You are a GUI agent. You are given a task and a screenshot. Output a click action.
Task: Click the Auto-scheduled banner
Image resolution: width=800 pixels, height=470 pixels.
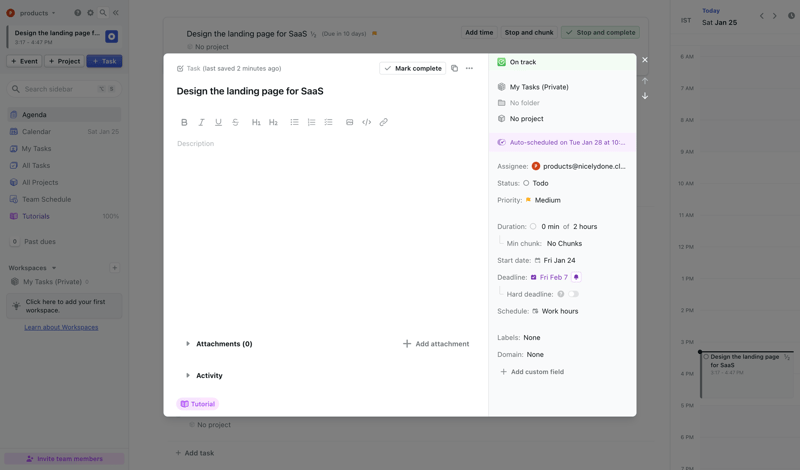(562, 142)
